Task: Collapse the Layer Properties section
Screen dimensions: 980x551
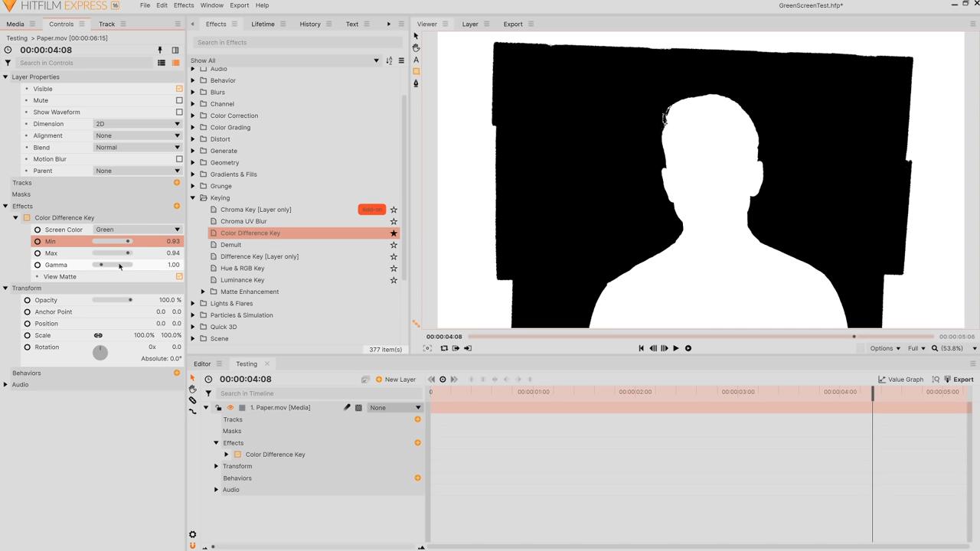Action: 5,77
